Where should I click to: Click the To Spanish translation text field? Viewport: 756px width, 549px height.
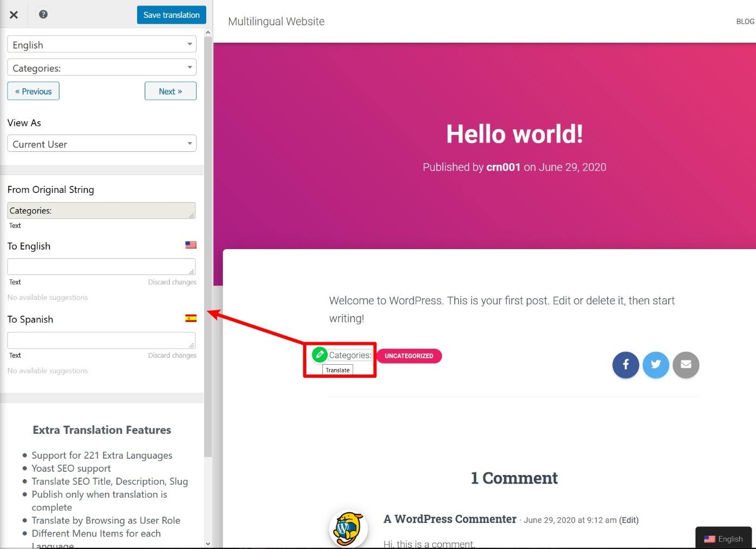[x=101, y=340]
